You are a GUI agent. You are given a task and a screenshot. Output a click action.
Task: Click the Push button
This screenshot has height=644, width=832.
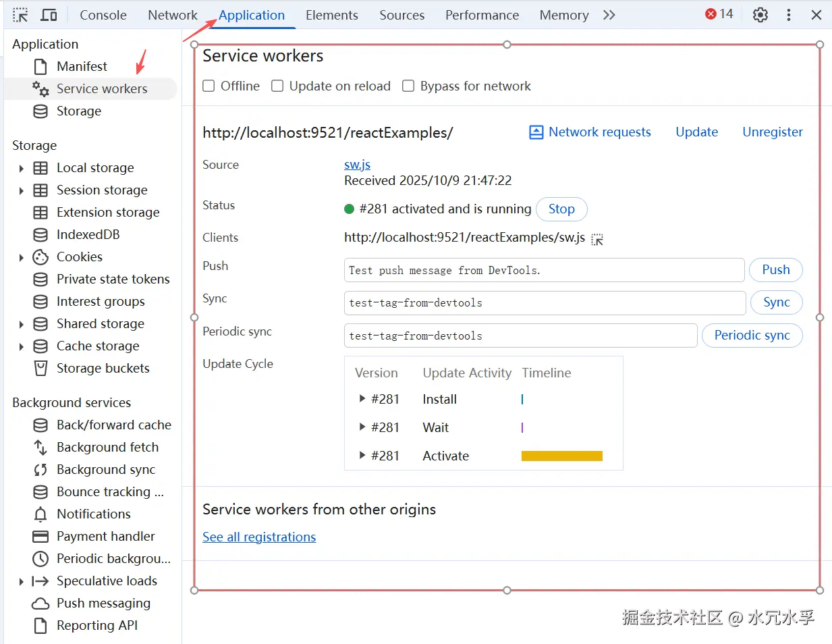776,270
